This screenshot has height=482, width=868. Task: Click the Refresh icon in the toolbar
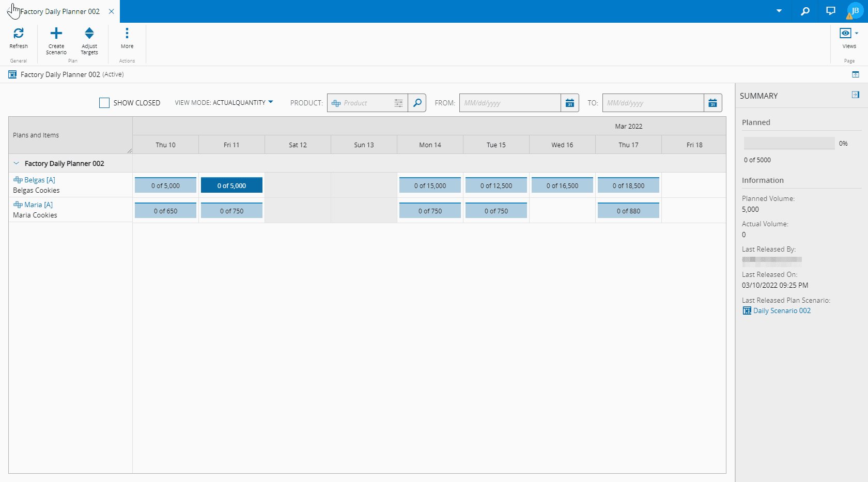click(19, 34)
